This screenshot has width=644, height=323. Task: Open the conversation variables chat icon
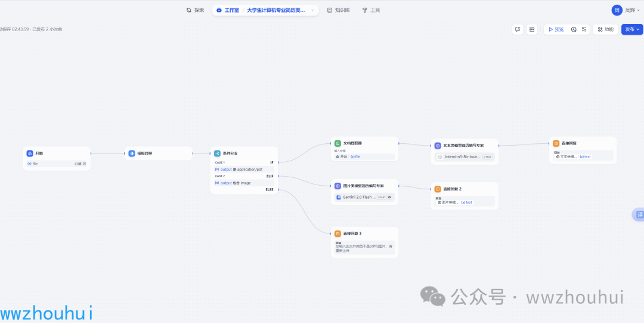tap(518, 29)
